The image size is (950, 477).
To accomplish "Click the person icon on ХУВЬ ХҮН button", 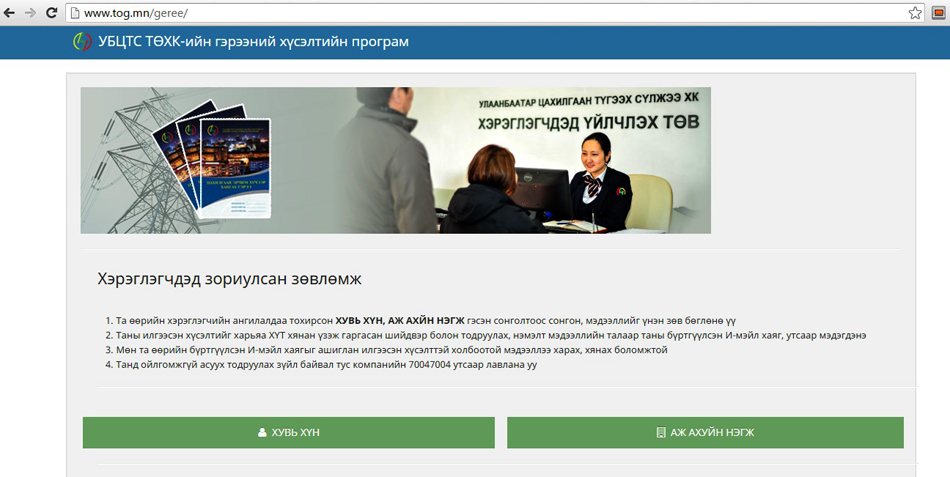I will (x=263, y=433).
